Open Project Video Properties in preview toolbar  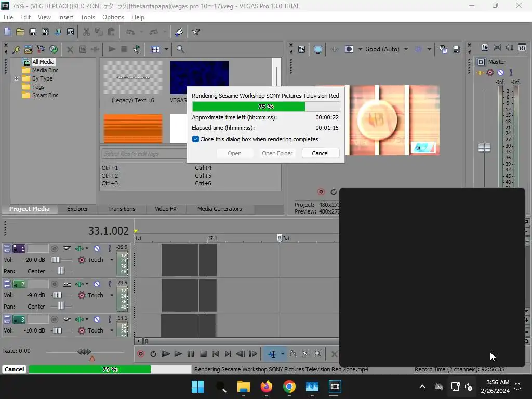pyautogui.click(x=302, y=49)
